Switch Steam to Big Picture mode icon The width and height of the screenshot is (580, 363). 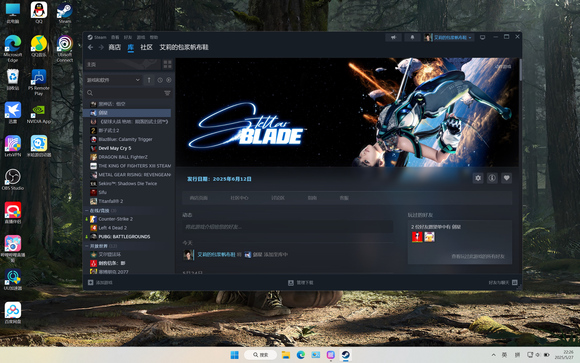482,37
